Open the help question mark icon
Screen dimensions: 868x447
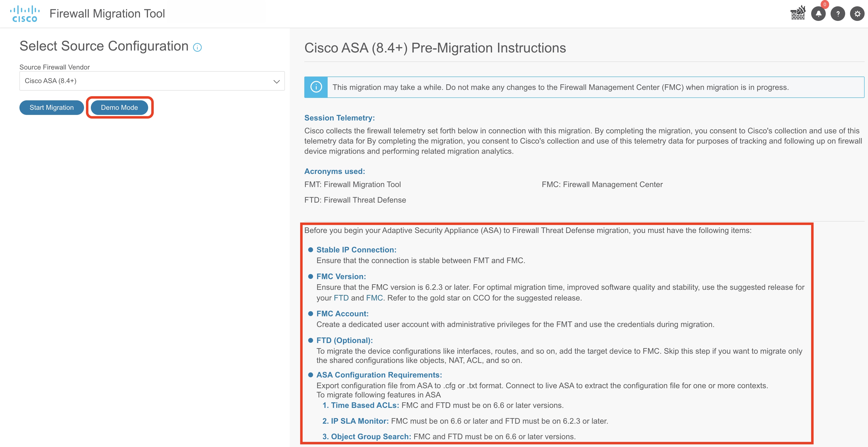(x=838, y=14)
